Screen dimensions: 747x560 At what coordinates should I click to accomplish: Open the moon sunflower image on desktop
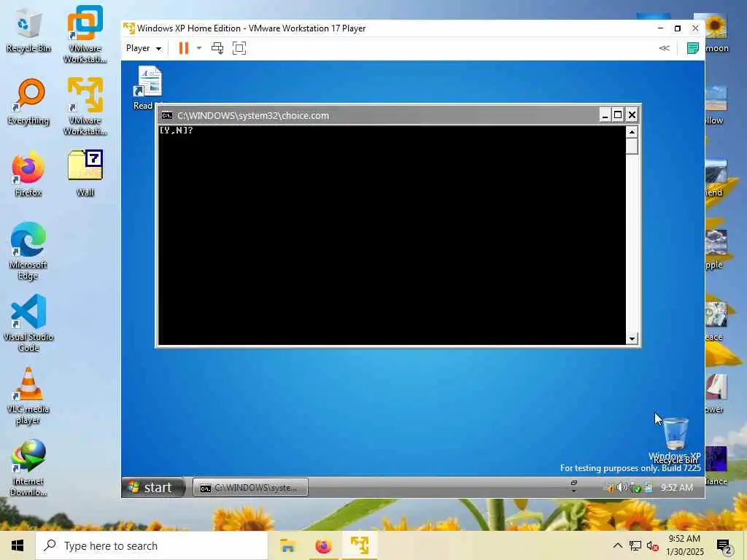[716, 34]
